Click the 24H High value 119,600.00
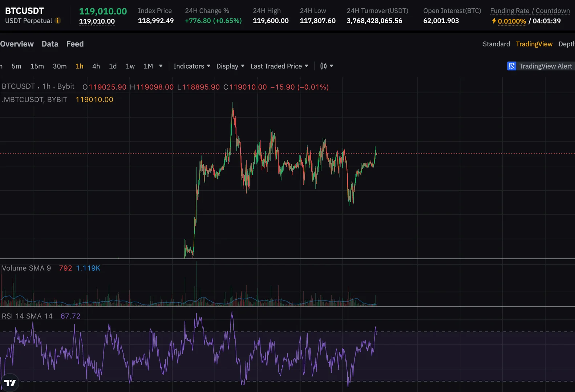The height and width of the screenshot is (392, 575). coord(271,21)
